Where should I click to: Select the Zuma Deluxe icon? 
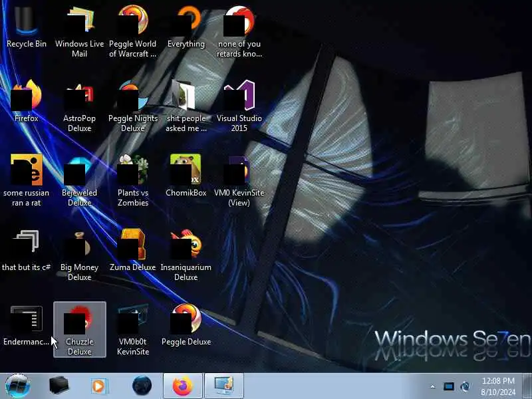132,250
